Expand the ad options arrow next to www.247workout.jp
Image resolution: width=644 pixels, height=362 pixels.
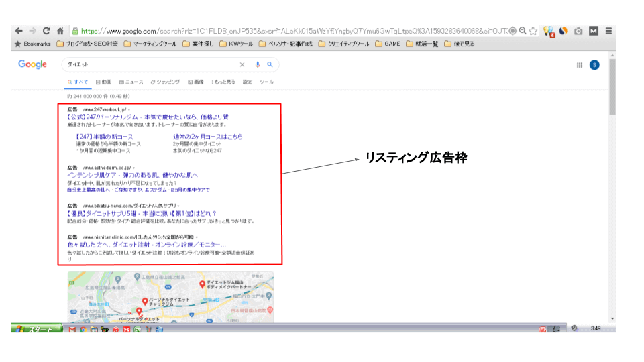point(129,109)
